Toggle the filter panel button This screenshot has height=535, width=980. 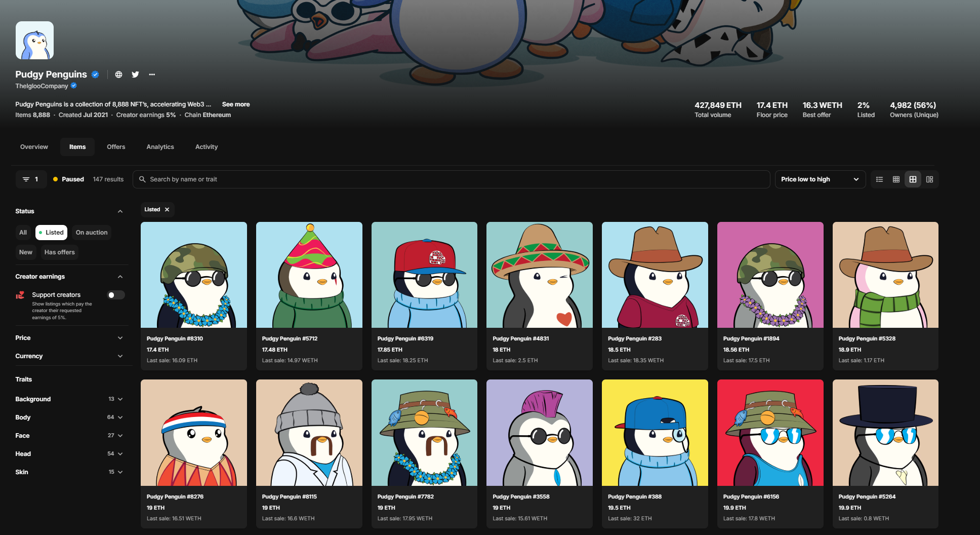(x=31, y=179)
